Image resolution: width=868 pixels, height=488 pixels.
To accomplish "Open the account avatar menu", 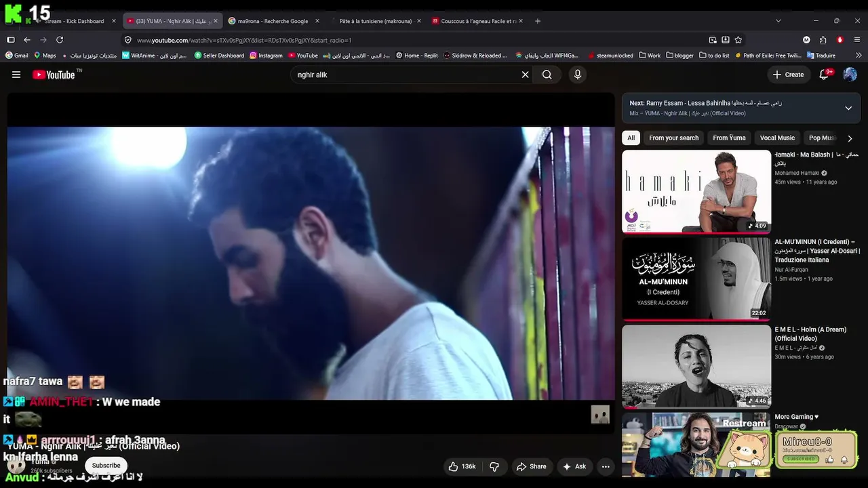I will point(850,75).
